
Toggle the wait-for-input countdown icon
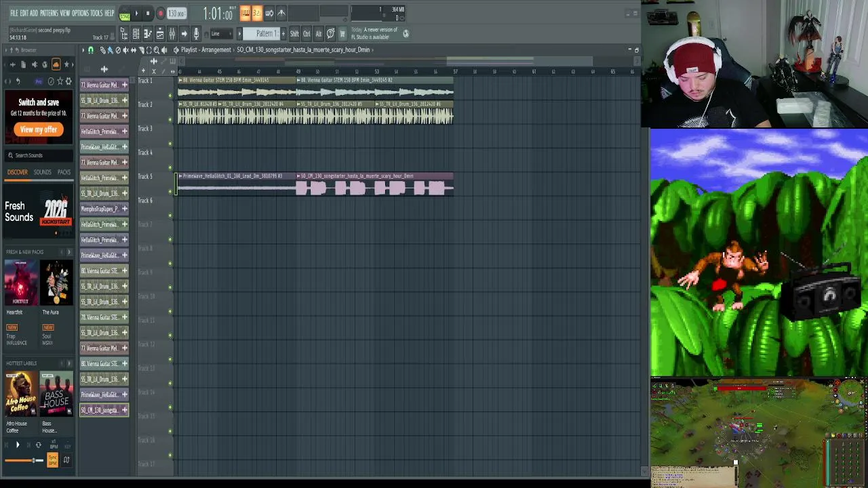257,13
